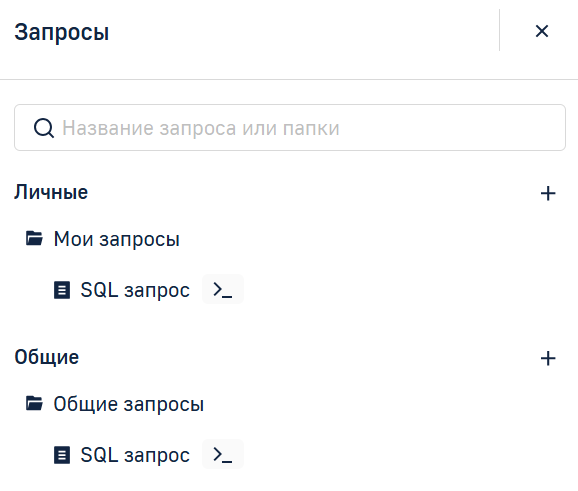Collapse the Мои запросы folder icon
578x491 pixels.
click(x=34, y=238)
